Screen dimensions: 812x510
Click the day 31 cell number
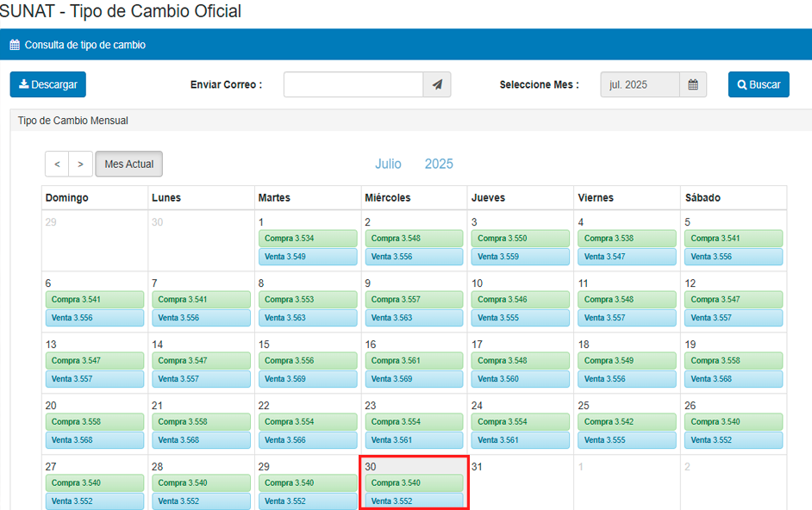[x=477, y=467]
